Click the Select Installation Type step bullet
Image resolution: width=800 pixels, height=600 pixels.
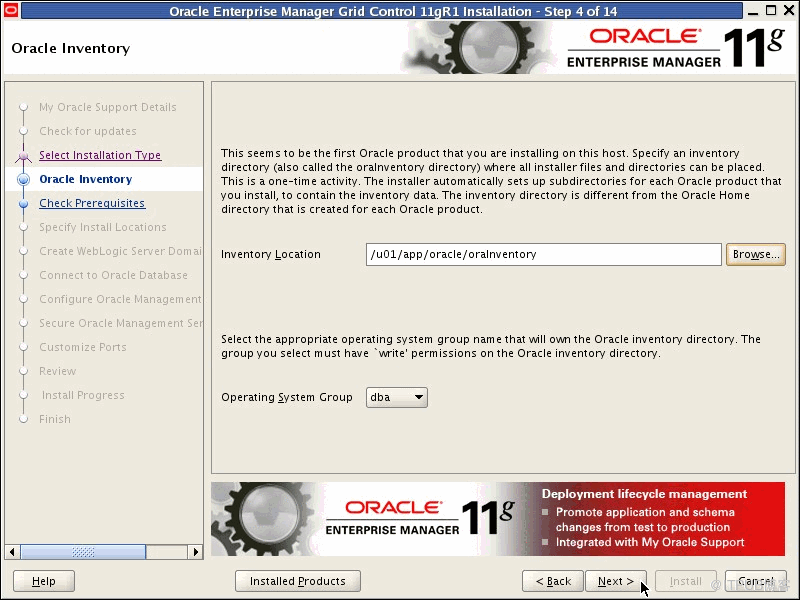click(23, 156)
